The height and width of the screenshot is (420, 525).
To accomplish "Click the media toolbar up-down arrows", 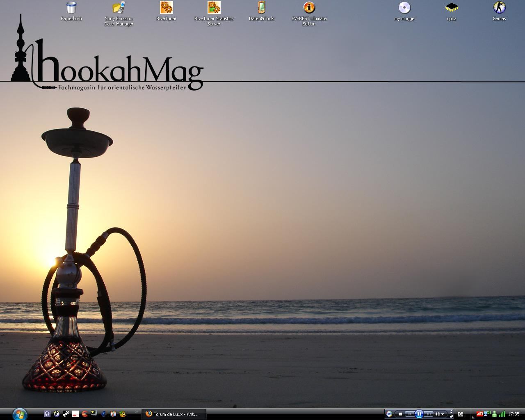I will 451,411.
